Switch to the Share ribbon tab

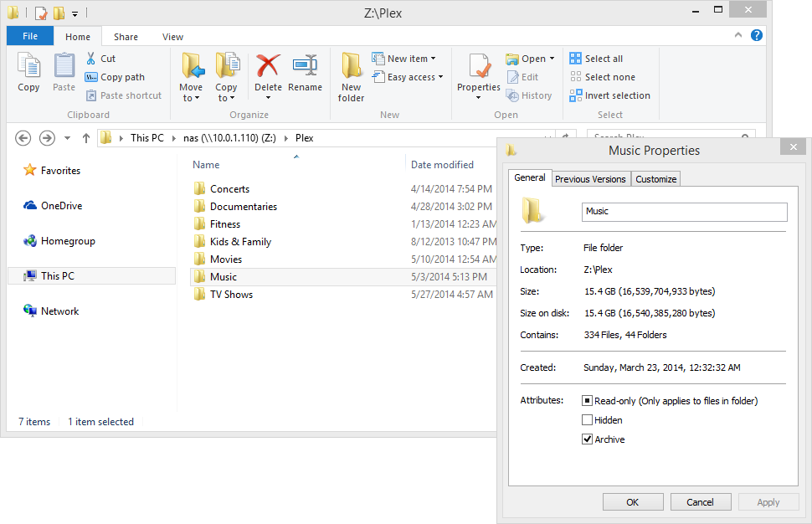click(126, 37)
